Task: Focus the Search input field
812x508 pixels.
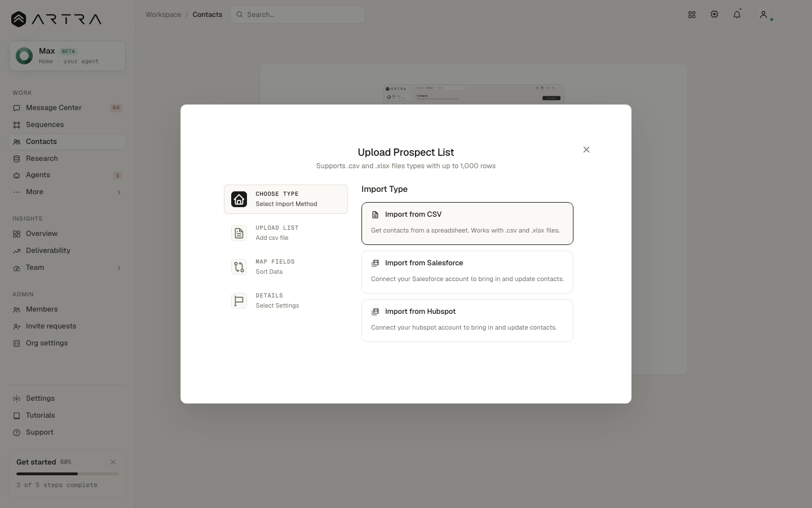Action: click(x=297, y=15)
